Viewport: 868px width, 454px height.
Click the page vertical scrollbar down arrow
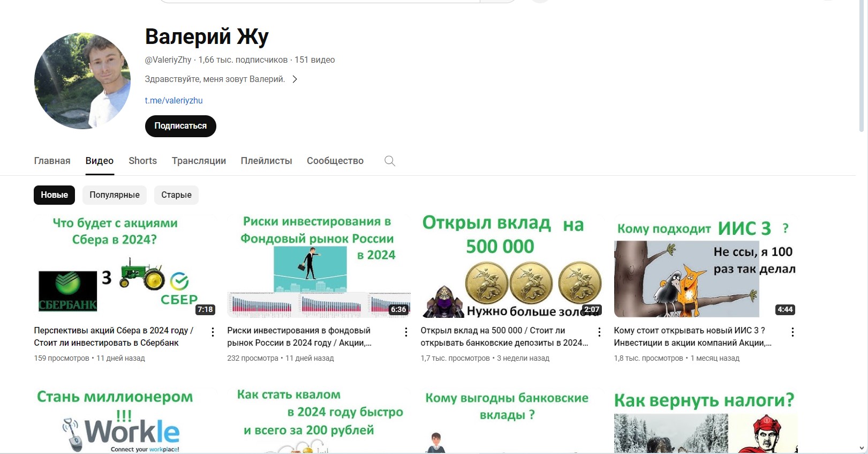click(x=862, y=448)
